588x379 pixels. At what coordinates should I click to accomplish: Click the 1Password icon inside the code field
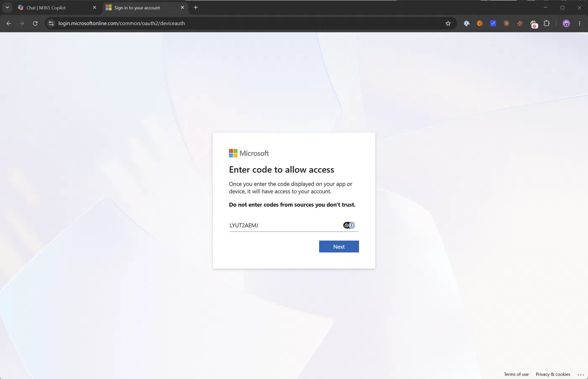349,225
